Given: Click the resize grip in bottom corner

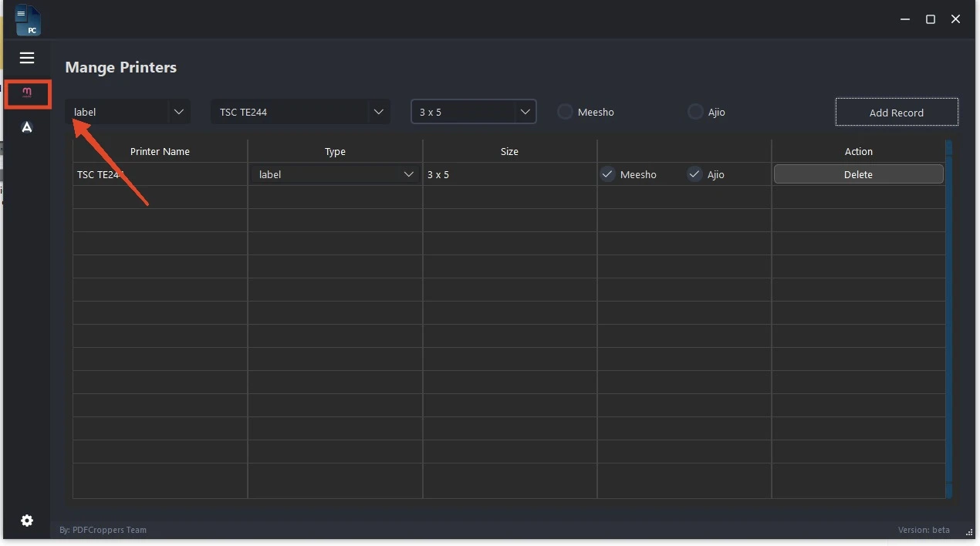Looking at the screenshot, I should click(x=969, y=531).
